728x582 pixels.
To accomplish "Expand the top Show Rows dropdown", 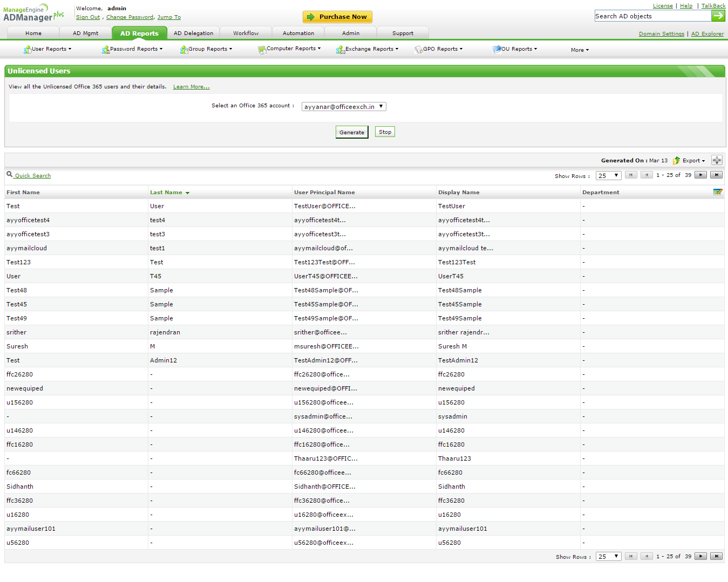I will click(608, 175).
